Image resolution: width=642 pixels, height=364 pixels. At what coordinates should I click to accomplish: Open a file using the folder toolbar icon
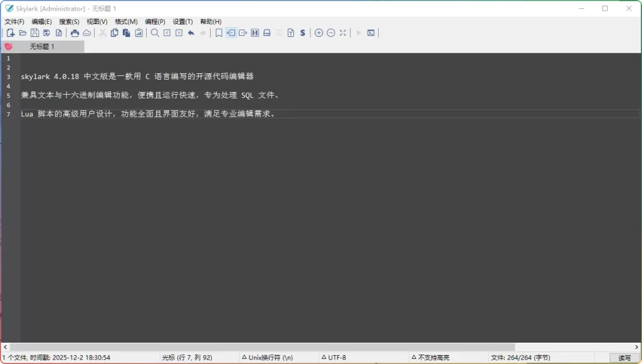[23, 33]
